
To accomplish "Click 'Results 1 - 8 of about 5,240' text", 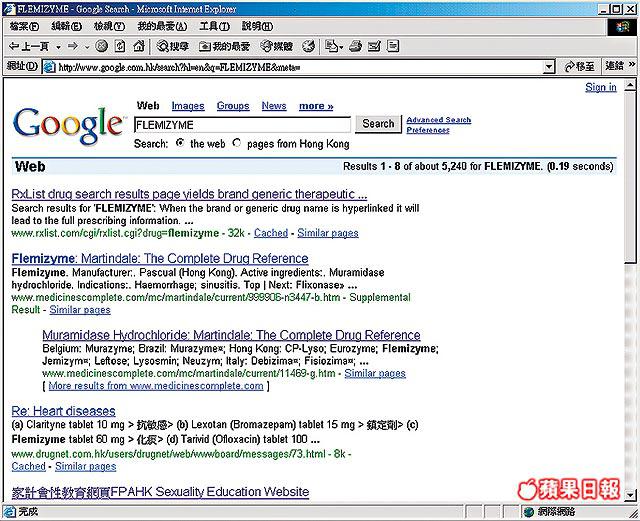I will tap(405, 167).
